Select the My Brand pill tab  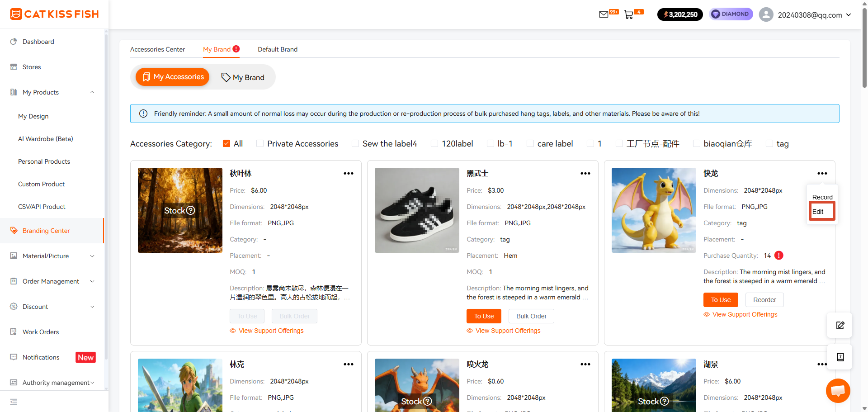243,77
